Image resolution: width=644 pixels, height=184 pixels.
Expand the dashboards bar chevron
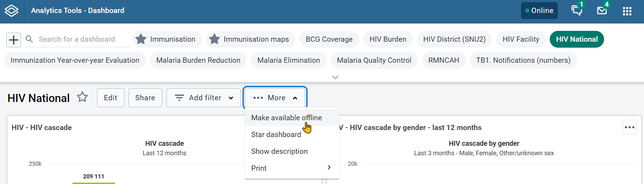pos(335,77)
